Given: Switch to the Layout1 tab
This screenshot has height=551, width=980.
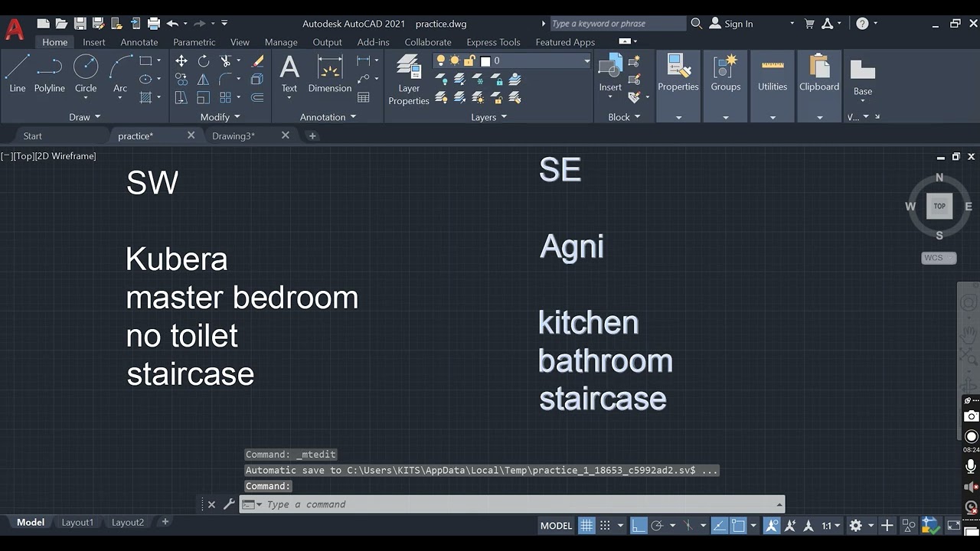Looking at the screenshot, I should (77, 523).
